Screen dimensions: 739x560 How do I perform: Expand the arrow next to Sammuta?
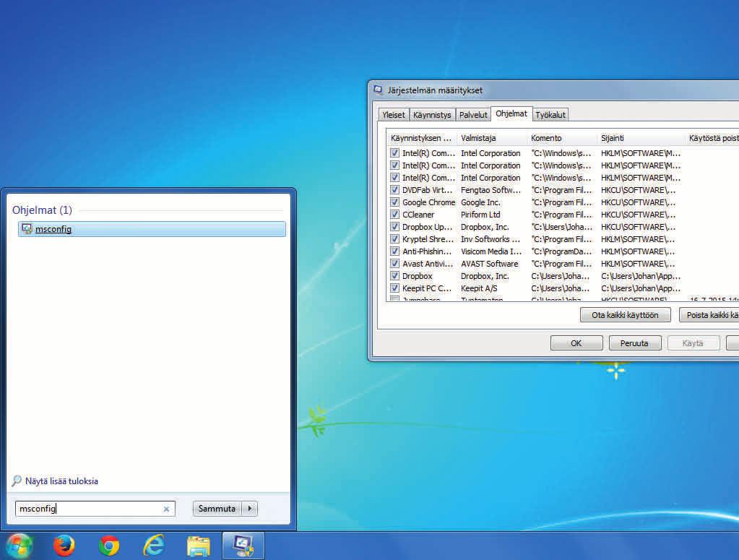(x=250, y=509)
